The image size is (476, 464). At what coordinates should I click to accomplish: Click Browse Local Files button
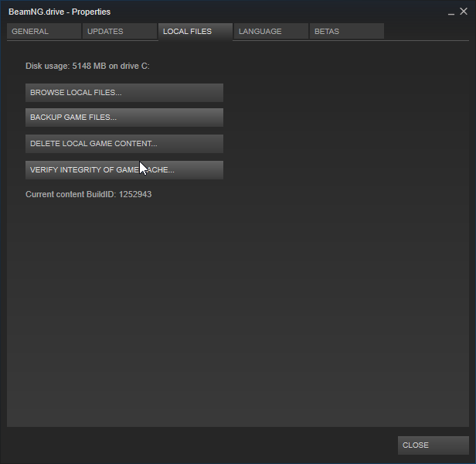coord(124,93)
